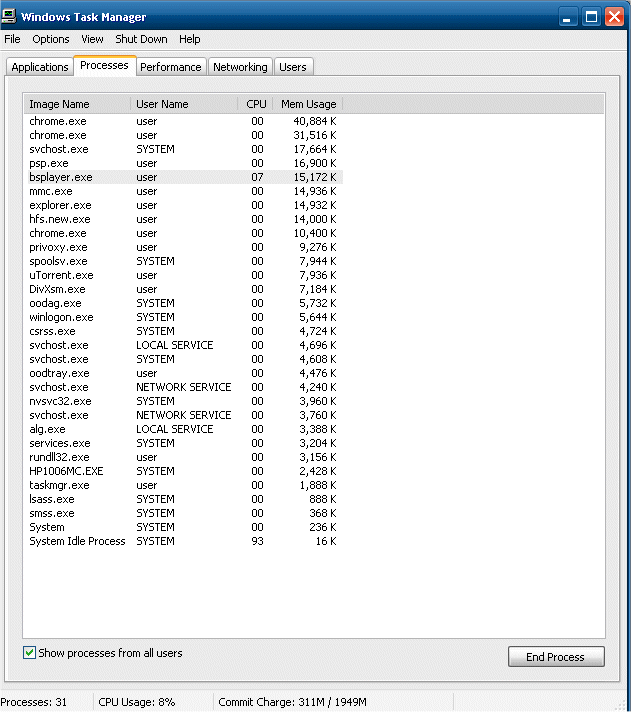Switch to the Applications tab
The width and height of the screenshot is (631, 712).
[x=40, y=67]
